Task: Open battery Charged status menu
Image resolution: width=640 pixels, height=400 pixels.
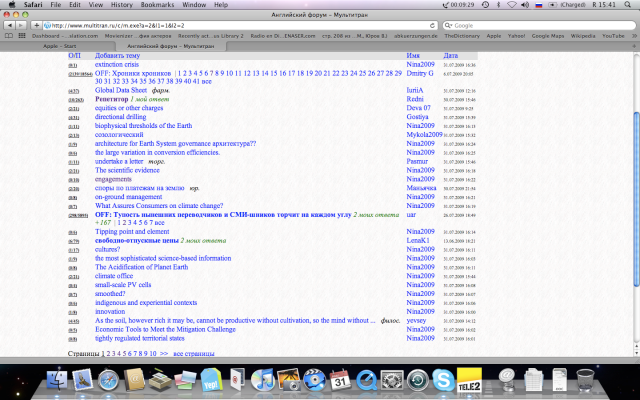Action: [566, 4]
